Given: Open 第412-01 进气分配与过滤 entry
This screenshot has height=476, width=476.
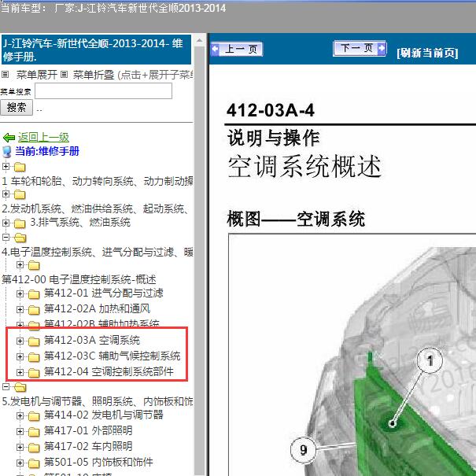Looking at the screenshot, I should [104, 293].
